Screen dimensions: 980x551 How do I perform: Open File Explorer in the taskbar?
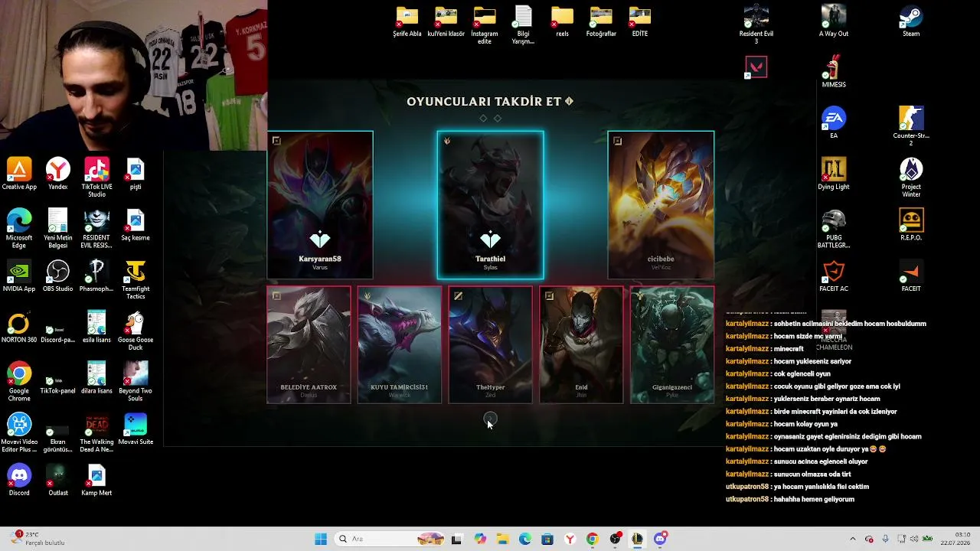point(502,539)
